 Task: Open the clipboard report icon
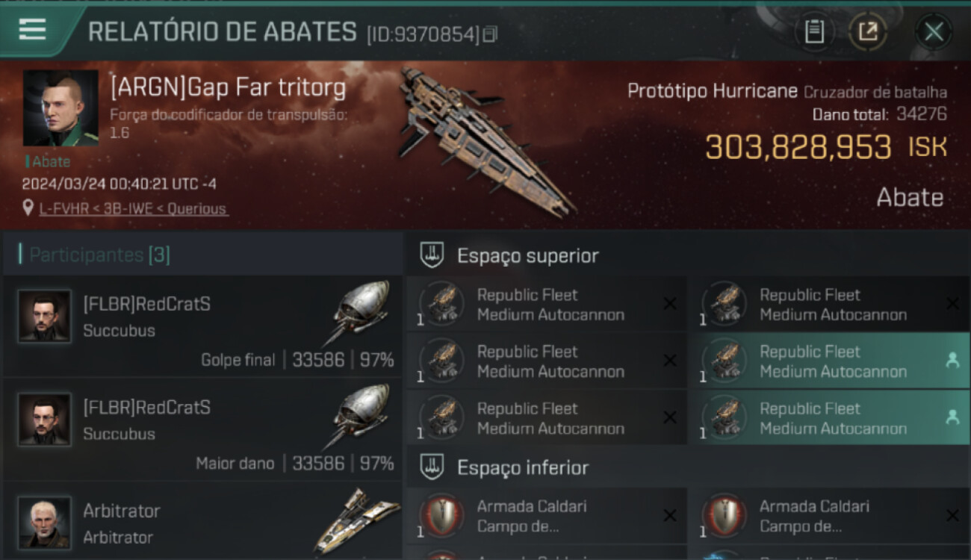(814, 32)
